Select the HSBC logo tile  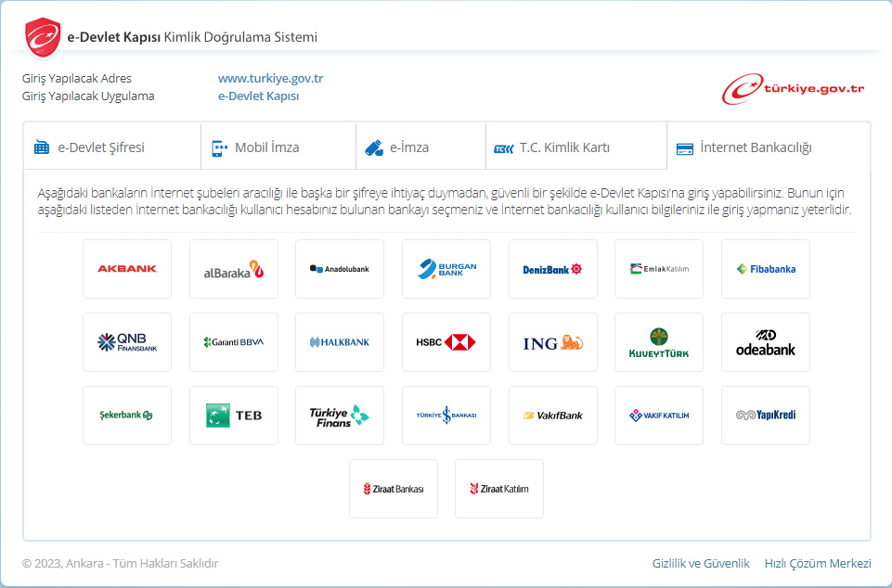(x=446, y=342)
